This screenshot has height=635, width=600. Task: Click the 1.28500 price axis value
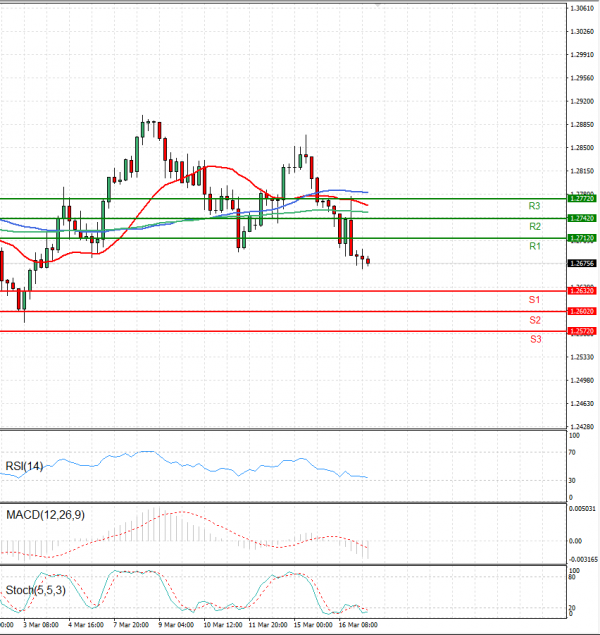[582, 148]
